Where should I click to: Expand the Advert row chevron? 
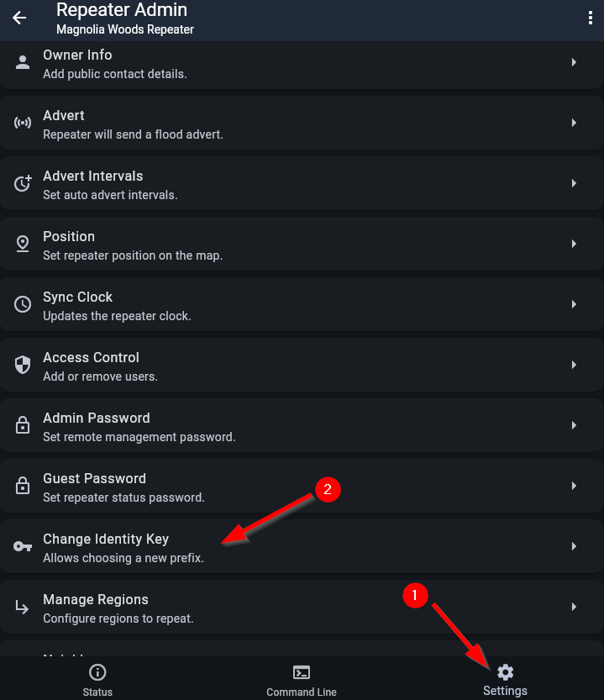575,122
